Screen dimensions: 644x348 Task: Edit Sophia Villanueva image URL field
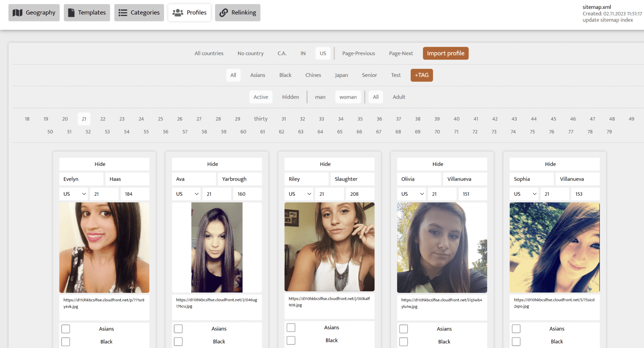(x=554, y=307)
